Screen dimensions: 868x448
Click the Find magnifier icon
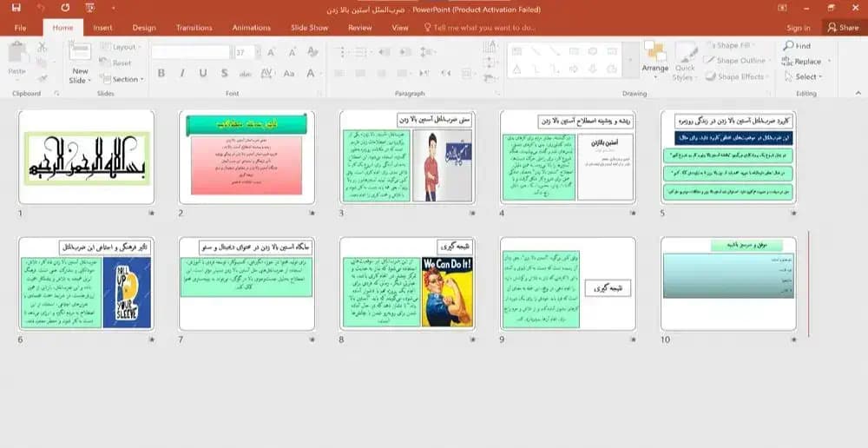click(x=789, y=45)
